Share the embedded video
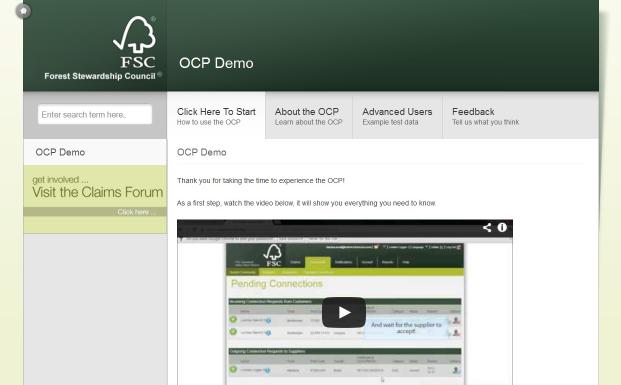The width and height of the screenshot is (621, 385). 487,227
